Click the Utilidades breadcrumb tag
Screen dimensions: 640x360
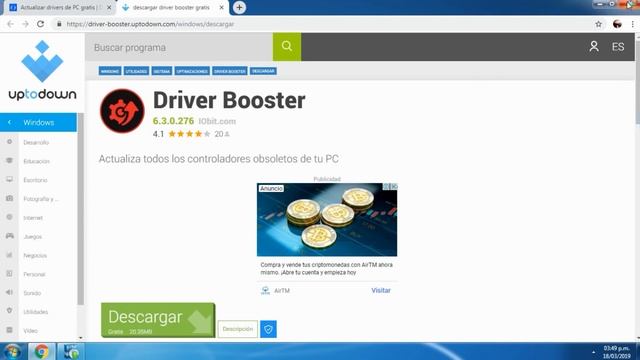point(136,71)
